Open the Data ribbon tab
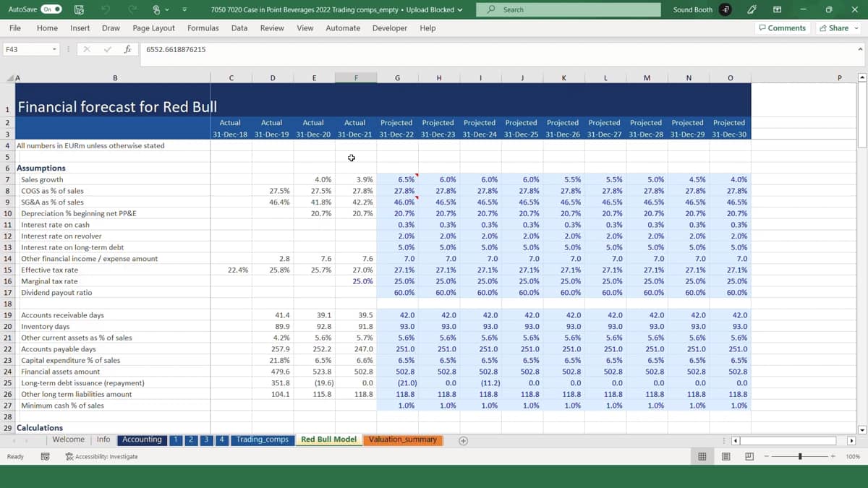 [x=239, y=28]
